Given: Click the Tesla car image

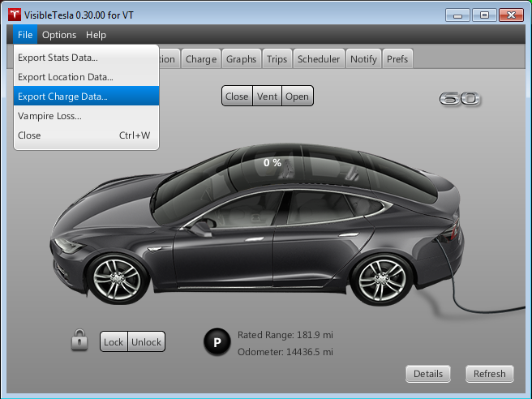Looking at the screenshot, I should tap(258, 224).
